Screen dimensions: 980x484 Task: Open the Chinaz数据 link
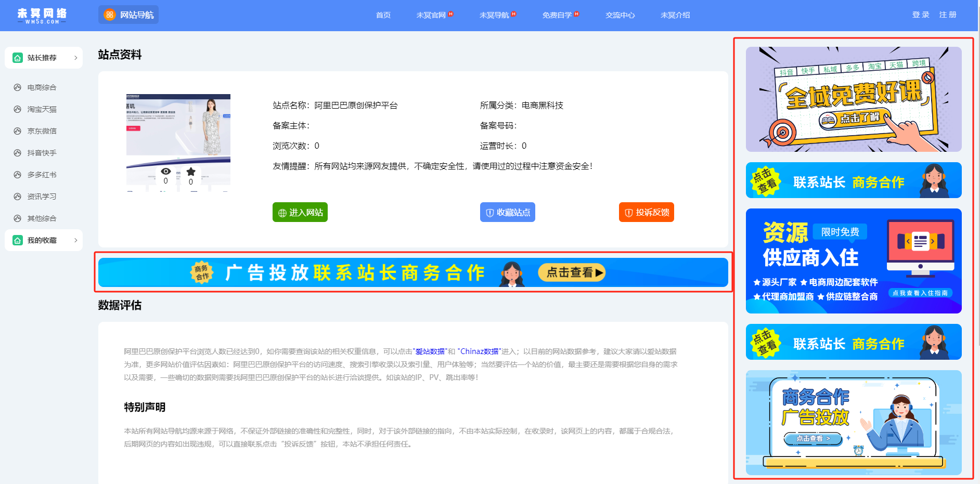point(480,351)
